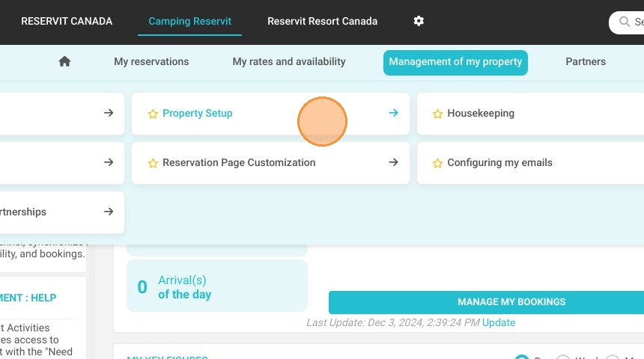Image resolution: width=644 pixels, height=359 pixels.
Task: Click the arrow on the Property Setup card
Action: click(393, 113)
